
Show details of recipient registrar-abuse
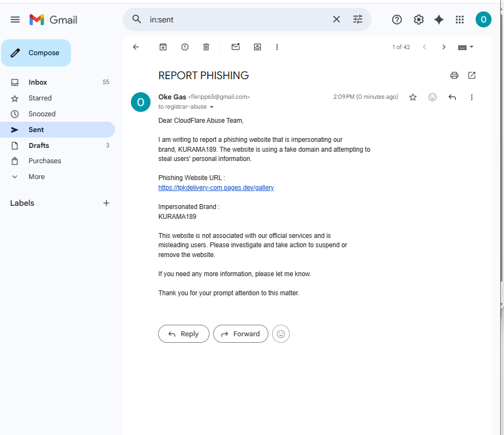pos(212,107)
